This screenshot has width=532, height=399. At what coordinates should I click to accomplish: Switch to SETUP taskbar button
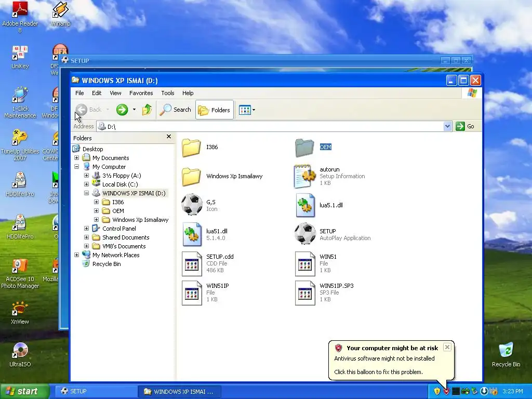(x=96, y=391)
